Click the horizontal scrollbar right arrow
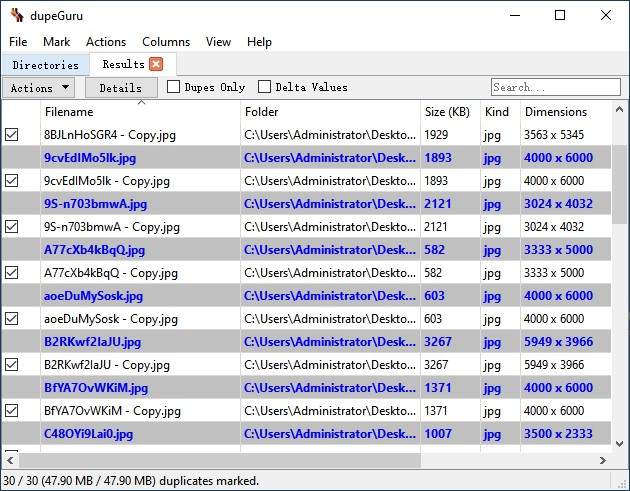The height and width of the screenshot is (491, 630). click(603, 459)
